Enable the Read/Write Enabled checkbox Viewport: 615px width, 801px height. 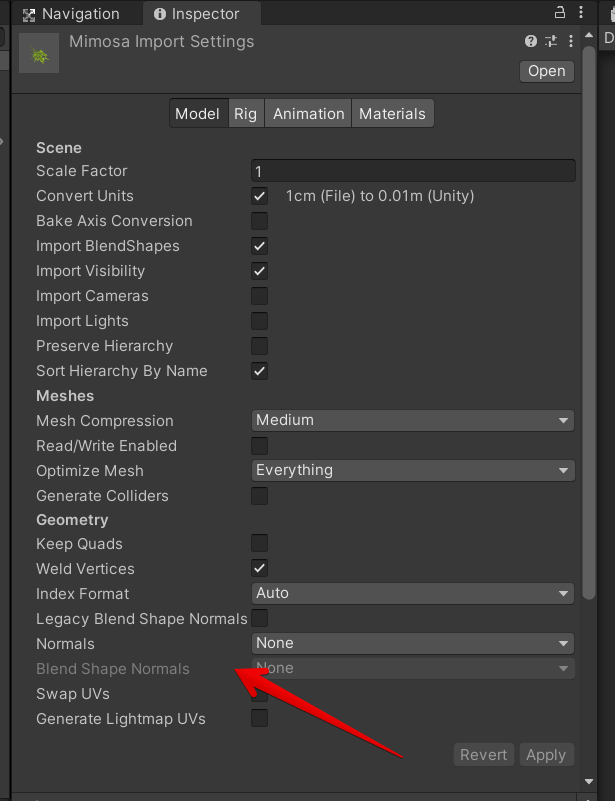pos(260,446)
